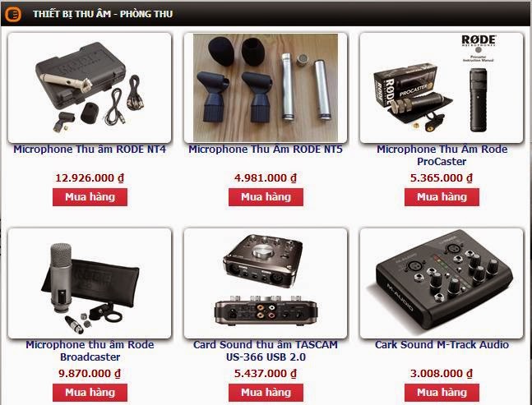
Task: Buy the RODE NT4 with Mua hàng
Action: click(x=90, y=197)
